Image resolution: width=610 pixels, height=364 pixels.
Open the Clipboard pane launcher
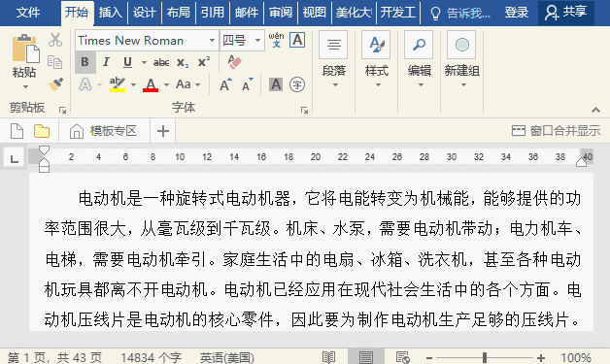(x=62, y=111)
